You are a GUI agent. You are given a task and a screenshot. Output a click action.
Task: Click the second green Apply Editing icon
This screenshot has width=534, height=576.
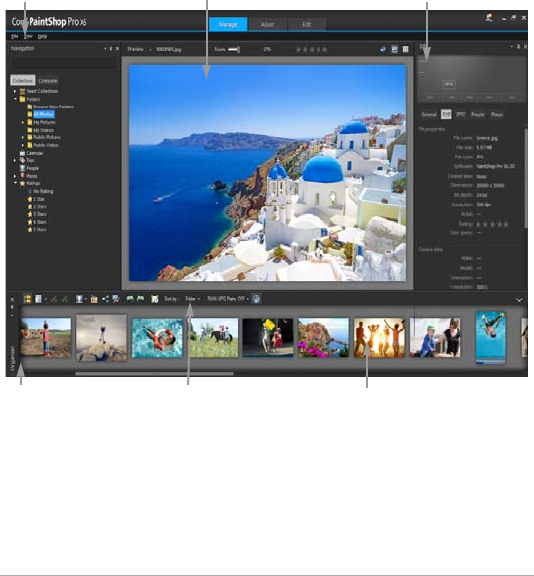140,299
